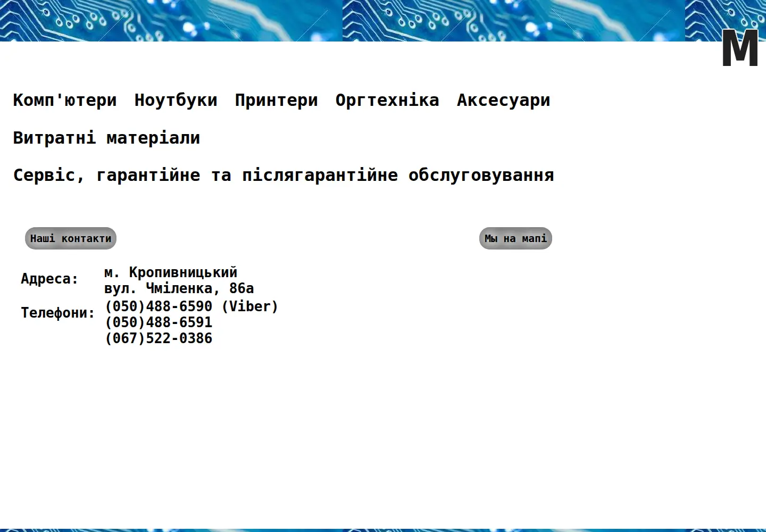Open the Ноутбуки category
Viewport: 766px width, 532px height.
click(176, 100)
